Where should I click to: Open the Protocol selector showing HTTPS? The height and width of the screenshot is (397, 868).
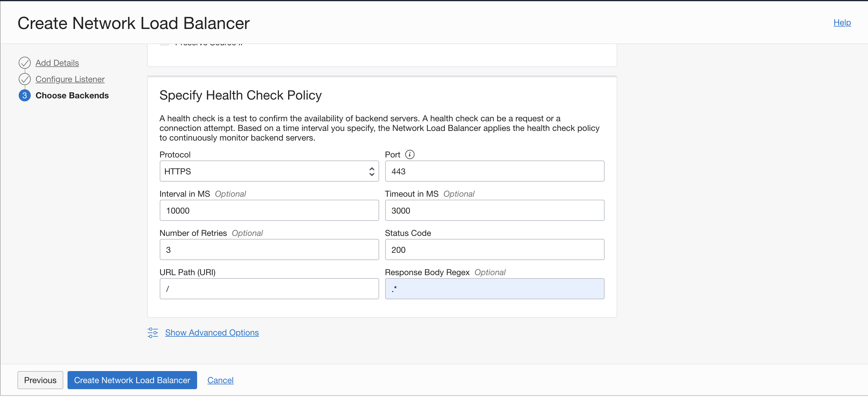[269, 171]
